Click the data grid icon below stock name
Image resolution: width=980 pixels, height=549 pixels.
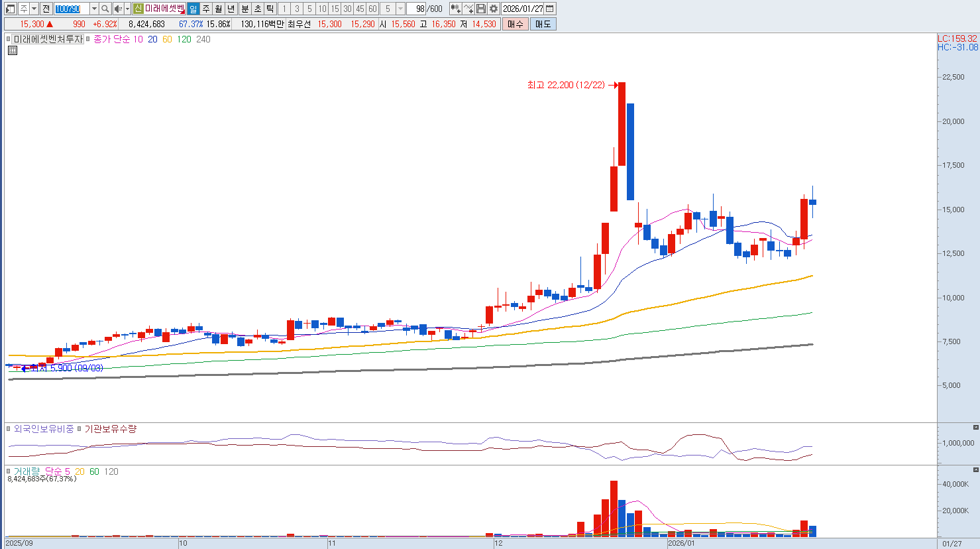click(x=12, y=50)
